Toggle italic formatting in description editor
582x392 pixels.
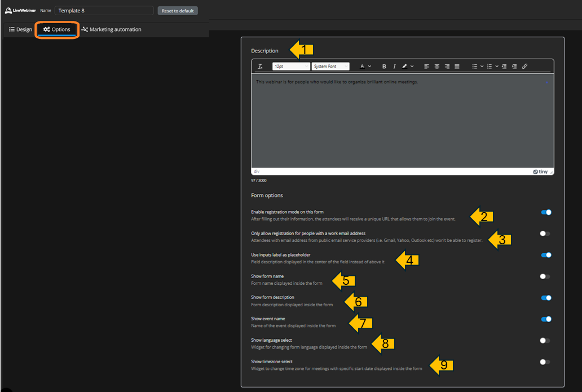pos(394,67)
